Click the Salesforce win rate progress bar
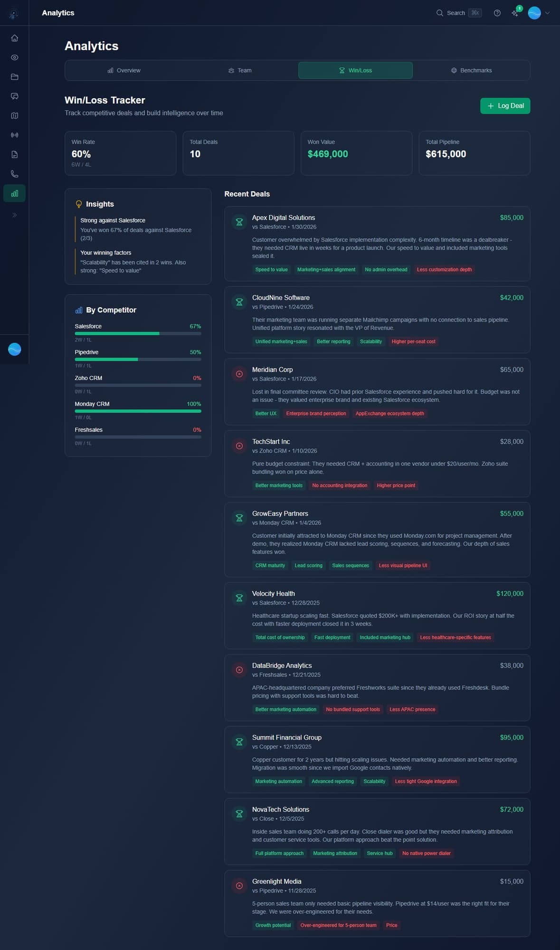Viewport: 560px width, 950px height. point(138,333)
